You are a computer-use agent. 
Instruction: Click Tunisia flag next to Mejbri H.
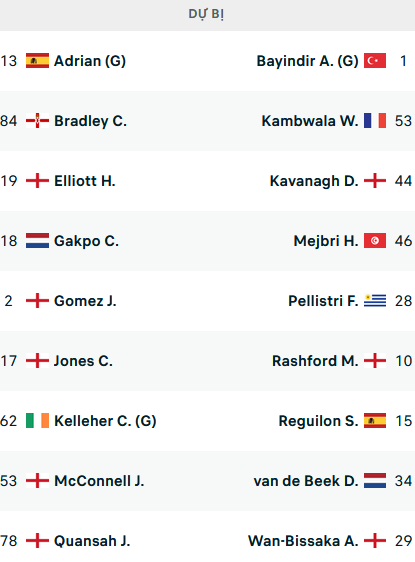pos(375,240)
